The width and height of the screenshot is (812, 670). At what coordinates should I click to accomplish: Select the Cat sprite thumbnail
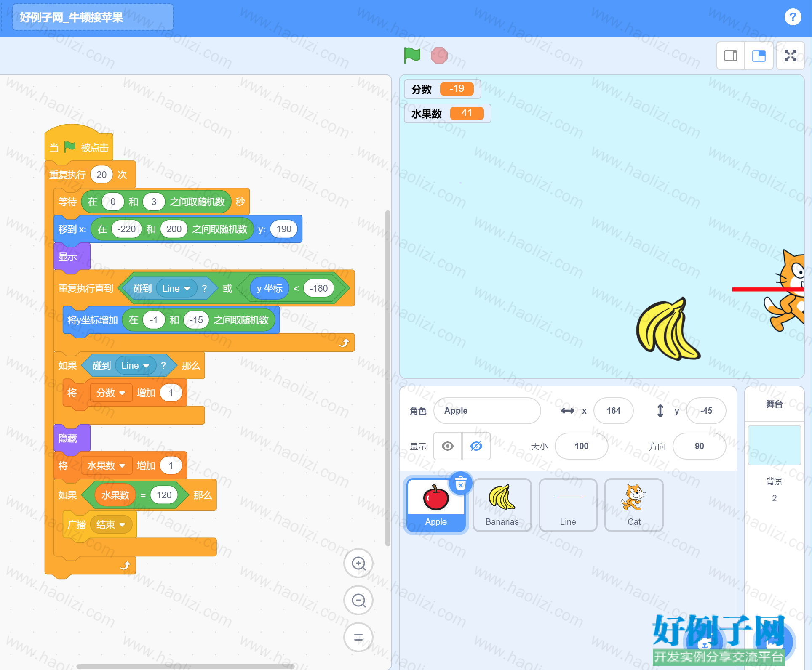coord(634,505)
